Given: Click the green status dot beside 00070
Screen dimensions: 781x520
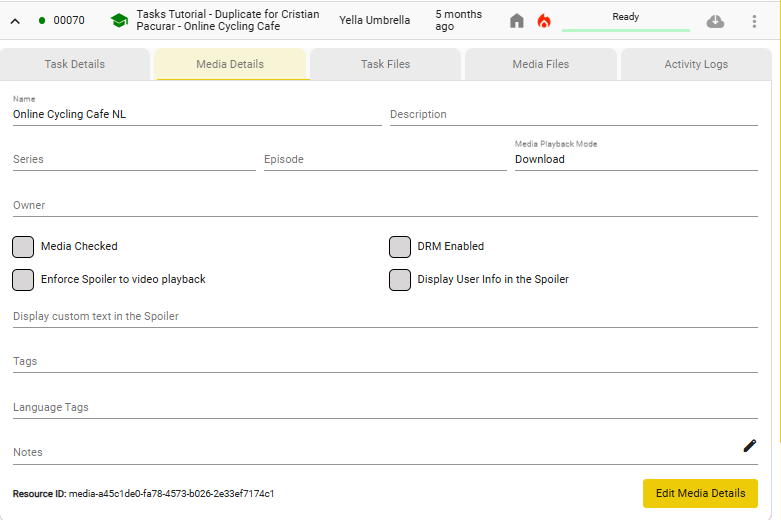Looking at the screenshot, I should click(x=42, y=20).
